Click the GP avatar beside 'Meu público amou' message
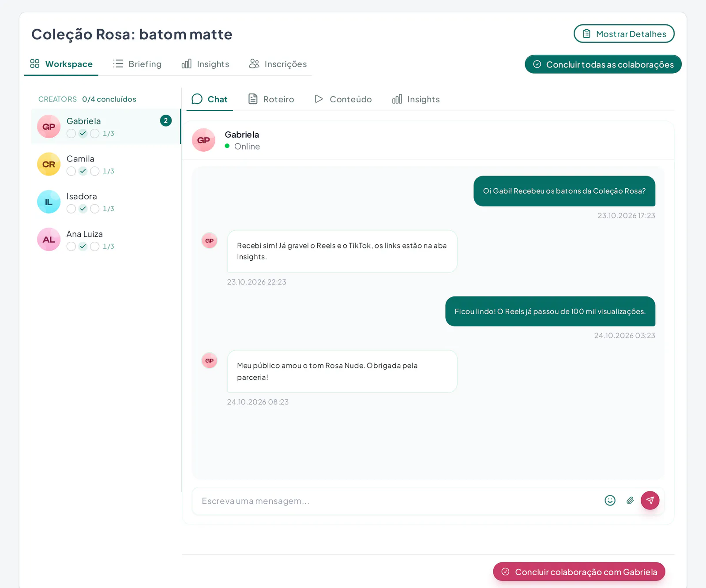Screen dimensions: 706x588 pyautogui.click(x=209, y=360)
